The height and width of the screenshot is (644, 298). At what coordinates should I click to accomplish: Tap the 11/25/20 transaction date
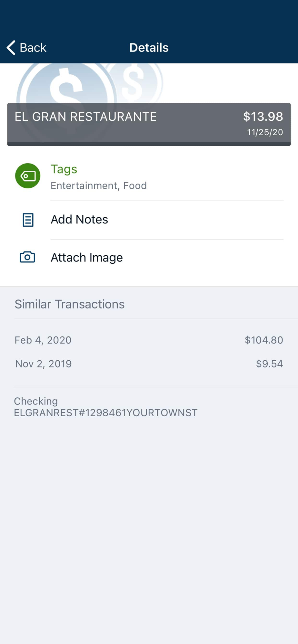(265, 132)
